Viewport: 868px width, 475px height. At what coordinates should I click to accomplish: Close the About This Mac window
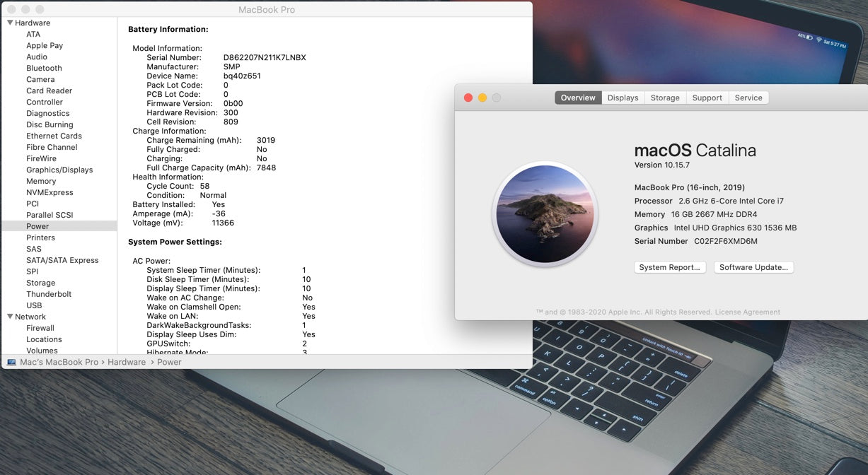[x=468, y=98]
